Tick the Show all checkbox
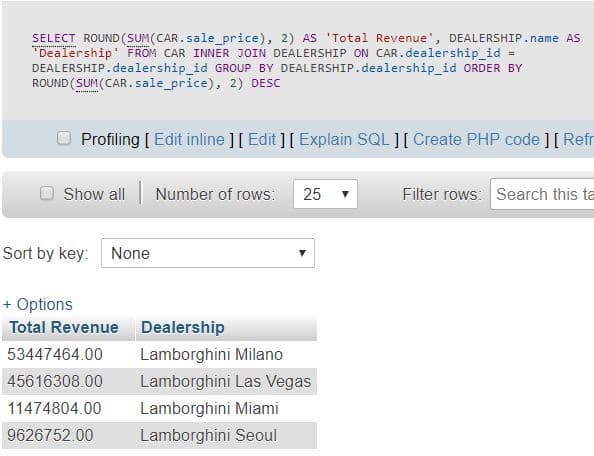Viewport: 594px width, 456px height. [x=47, y=193]
